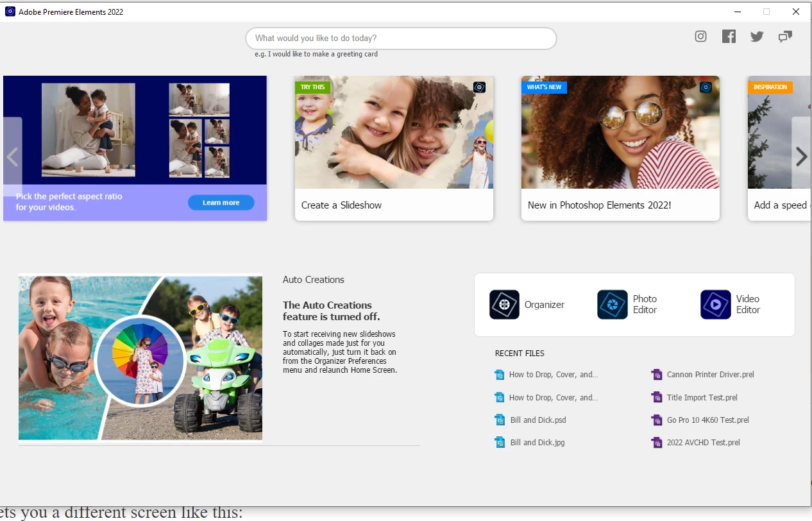Launch the Video Editor icon

[x=715, y=305]
